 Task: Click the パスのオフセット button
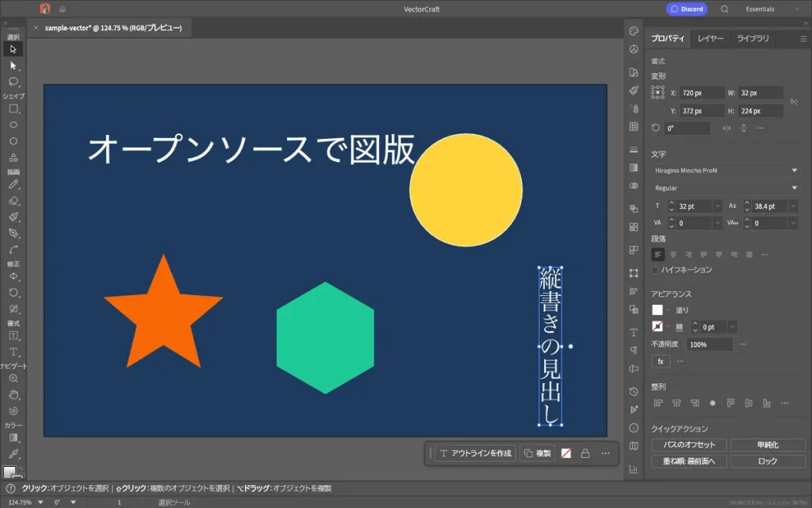click(689, 444)
